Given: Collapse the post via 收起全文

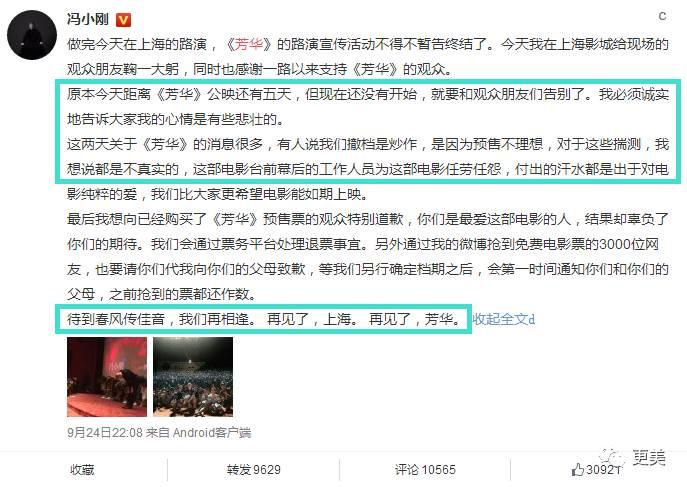Looking at the screenshot, I should click(503, 319).
